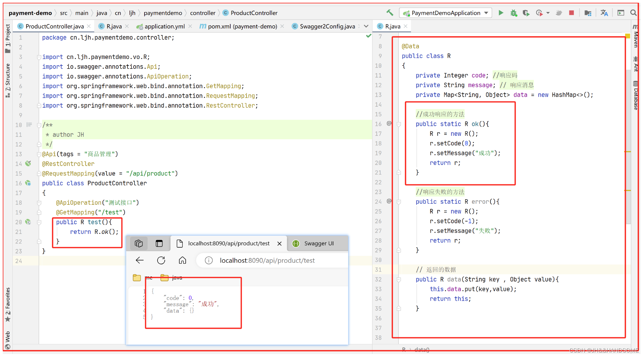Click gutter icon on line 16 ProductController
644x356 pixels.
coord(28,183)
